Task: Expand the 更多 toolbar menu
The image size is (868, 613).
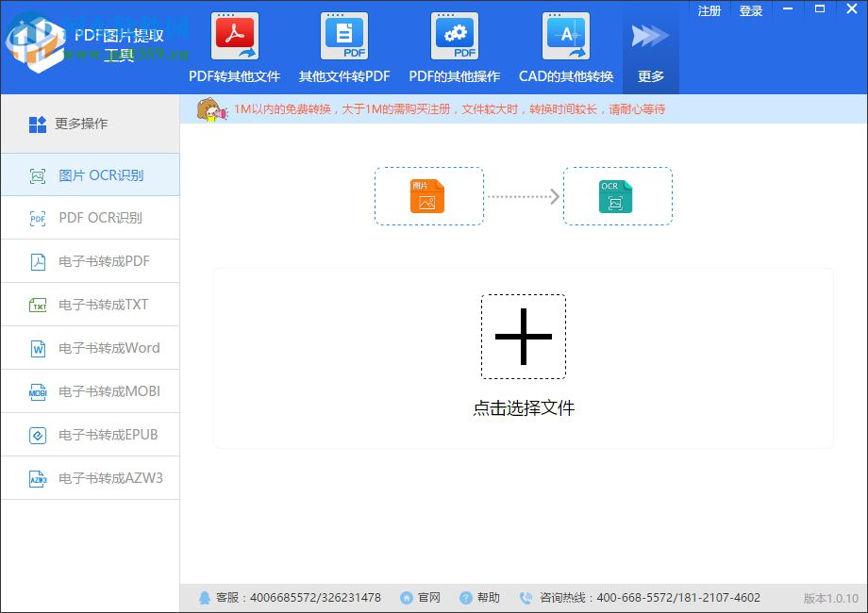Action: pos(651,50)
